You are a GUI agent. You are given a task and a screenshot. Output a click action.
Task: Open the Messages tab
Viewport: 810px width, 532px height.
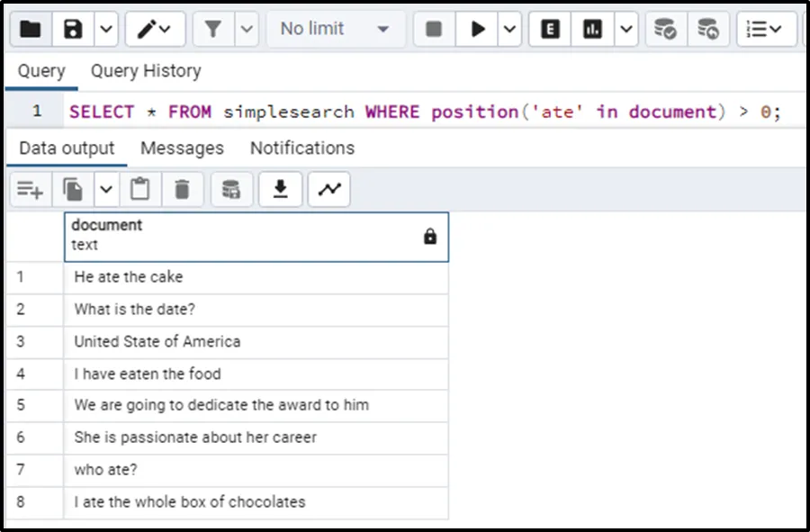(x=182, y=149)
